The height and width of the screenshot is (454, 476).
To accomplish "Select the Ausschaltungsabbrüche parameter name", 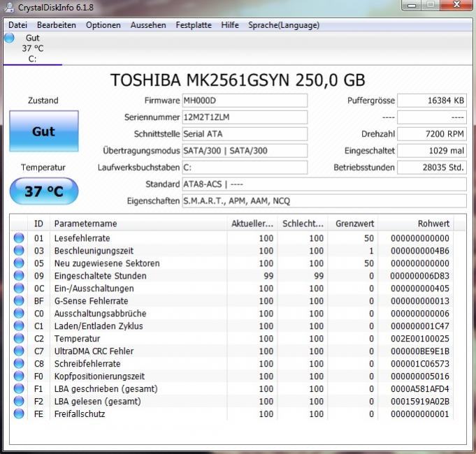I will coord(100,314).
